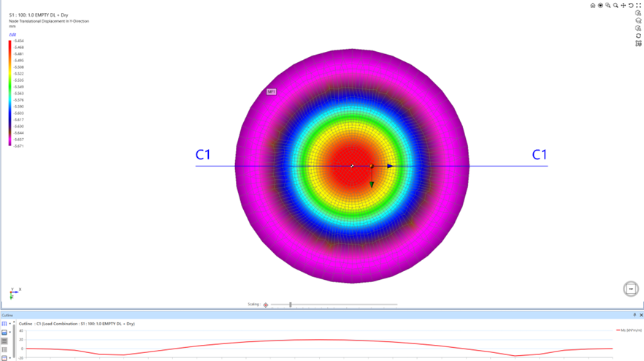This screenshot has height=361, width=644.
Task: Click the legend value -5.454
Action: click(18, 41)
